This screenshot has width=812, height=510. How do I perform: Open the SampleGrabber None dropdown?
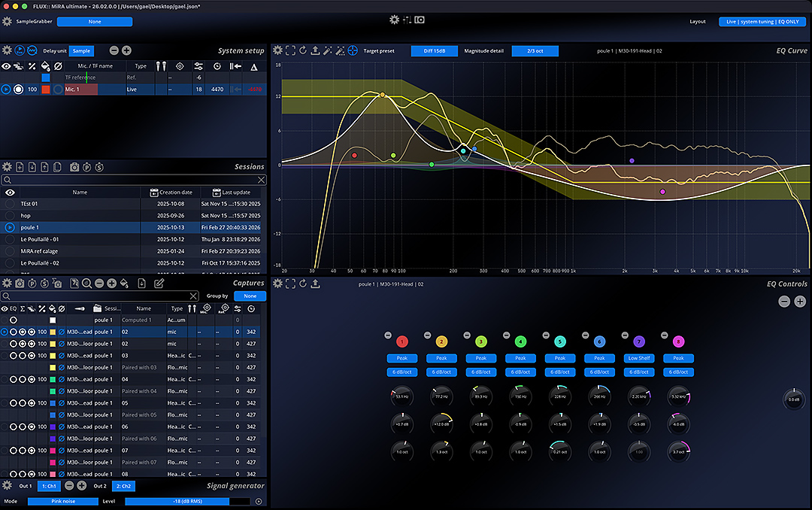(95, 22)
